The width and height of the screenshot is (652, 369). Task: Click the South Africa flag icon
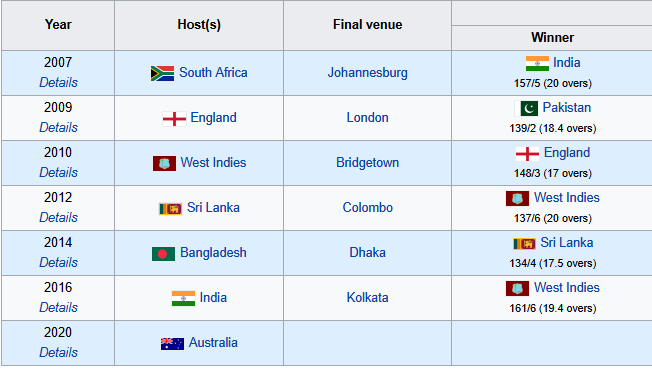pyautogui.click(x=162, y=74)
